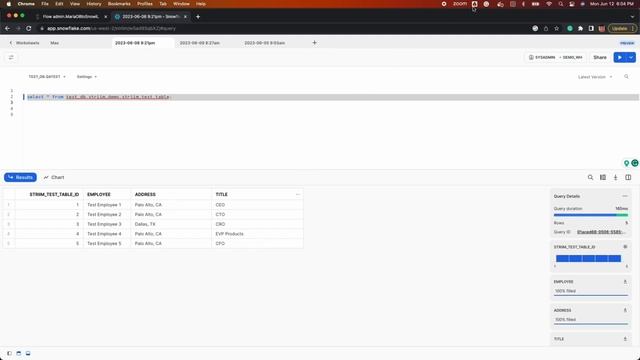640x360 pixels.
Task: Open the TEST_DB database context dropdown
Action: point(47,77)
